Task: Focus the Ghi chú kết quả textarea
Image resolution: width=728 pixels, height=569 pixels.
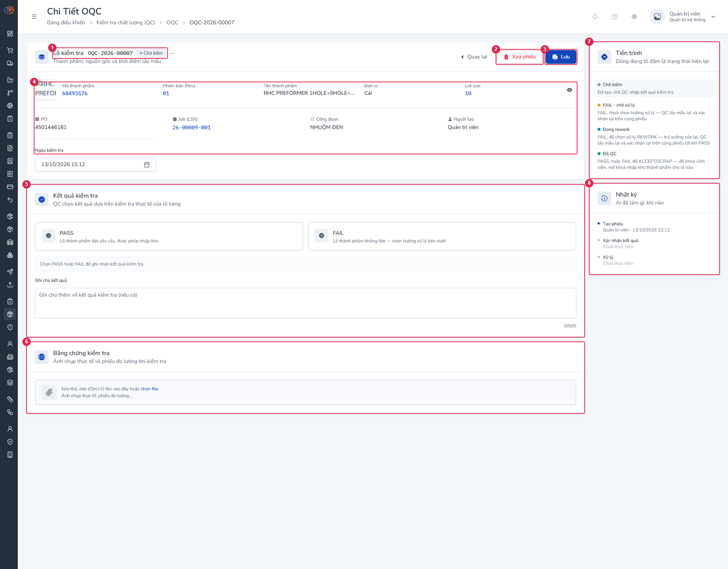Action: tap(306, 303)
